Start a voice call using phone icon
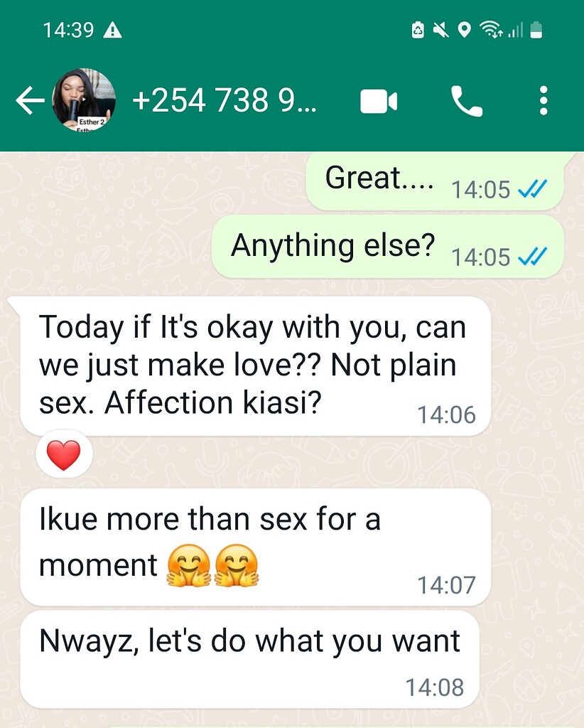Viewport: 584px width, 728px height. coord(467,101)
